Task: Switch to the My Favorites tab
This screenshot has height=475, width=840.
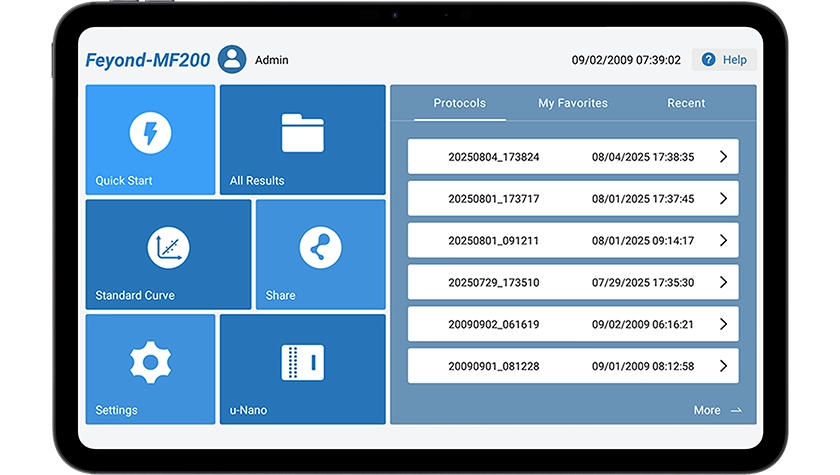Action: pos(573,103)
